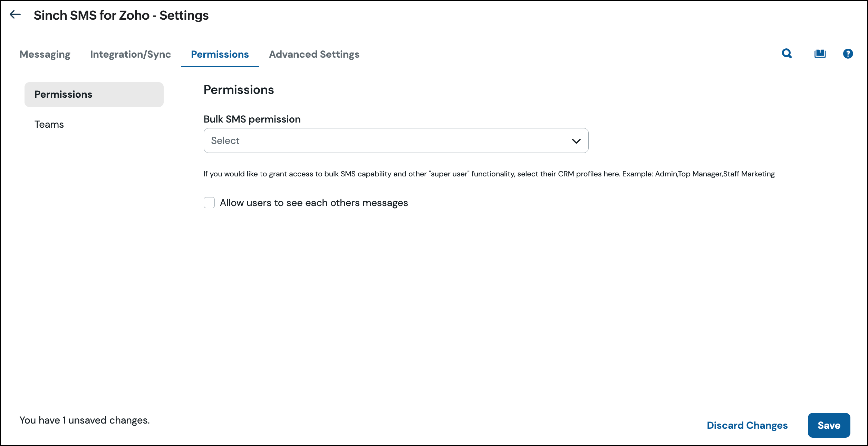Screen dimensions: 868x446
Task: Click Discard Changes link
Action: click(x=747, y=425)
